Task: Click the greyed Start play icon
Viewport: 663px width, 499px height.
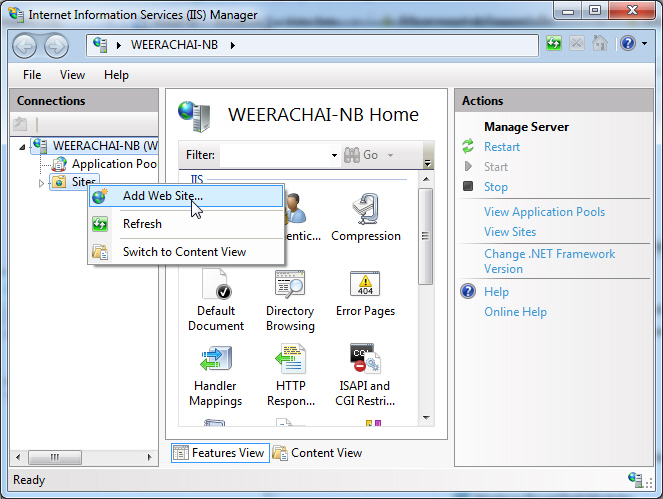Action: point(468,166)
